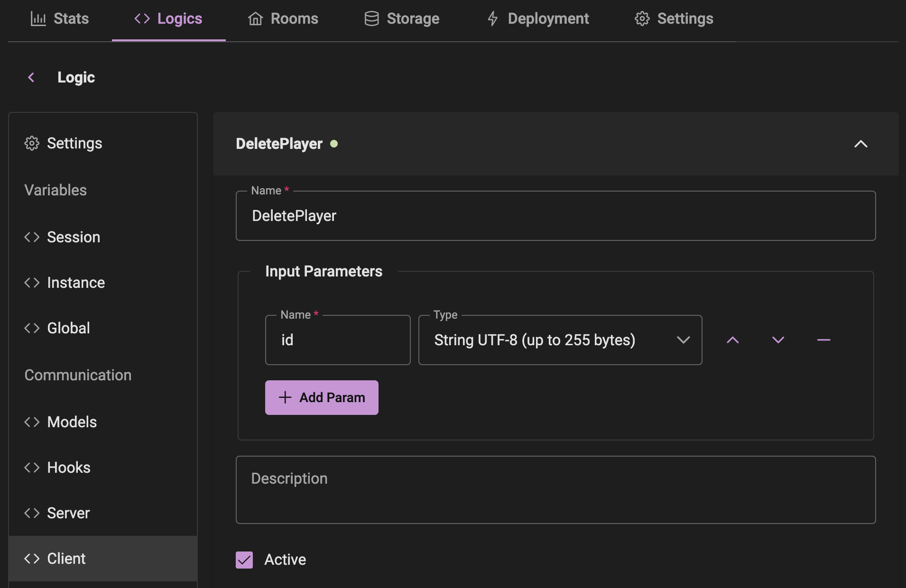This screenshot has height=588, width=906.
Task: Move the id parameter down
Action: point(778,340)
